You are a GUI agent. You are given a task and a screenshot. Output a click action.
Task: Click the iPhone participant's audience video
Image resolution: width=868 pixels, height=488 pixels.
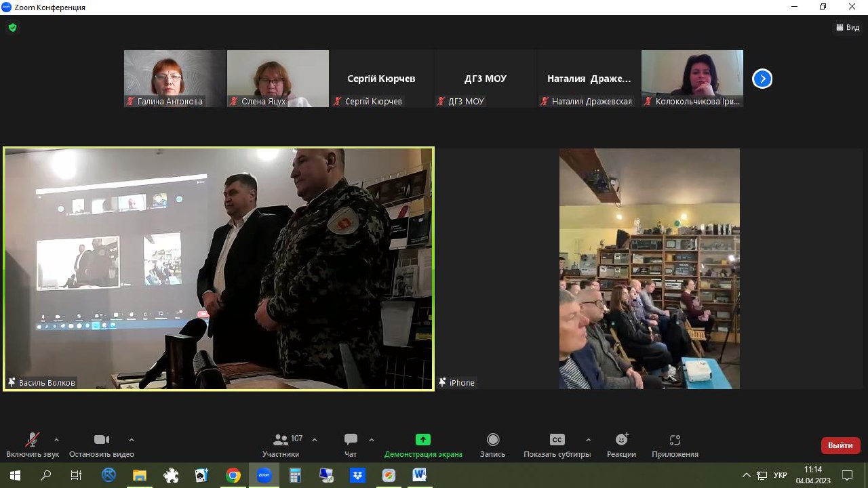[650, 268]
